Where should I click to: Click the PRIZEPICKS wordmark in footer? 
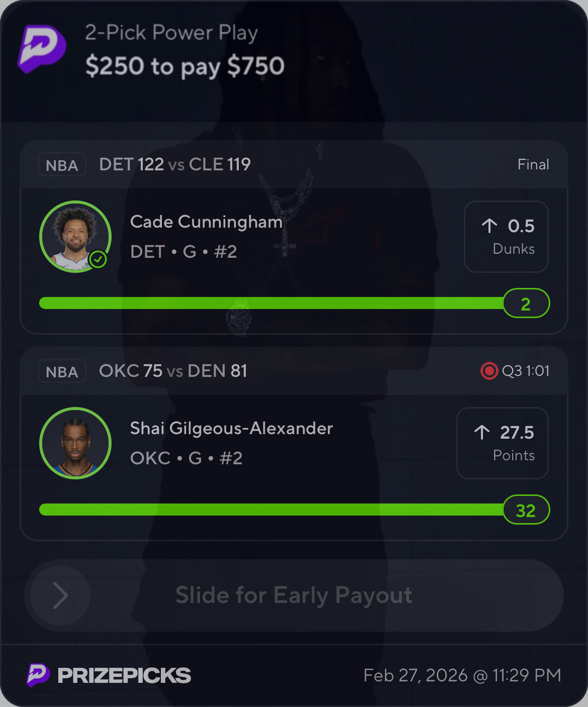(124, 675)
